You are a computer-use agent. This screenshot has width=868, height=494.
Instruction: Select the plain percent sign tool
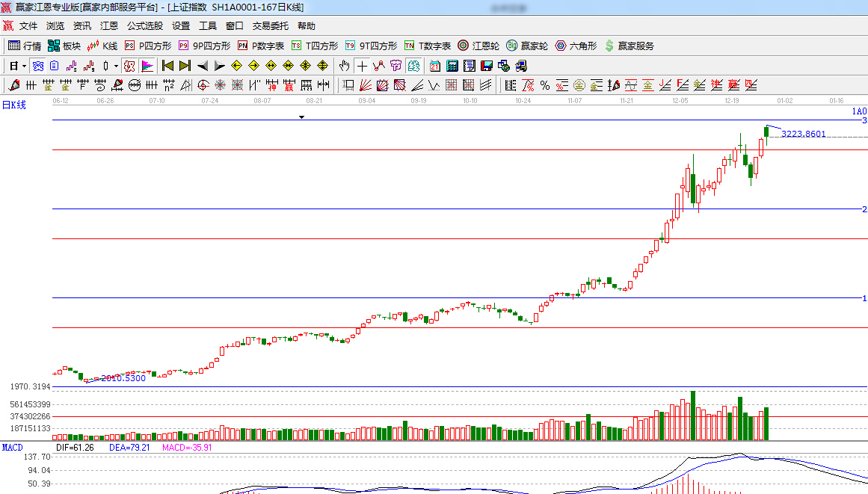click(x=545, y=85)
